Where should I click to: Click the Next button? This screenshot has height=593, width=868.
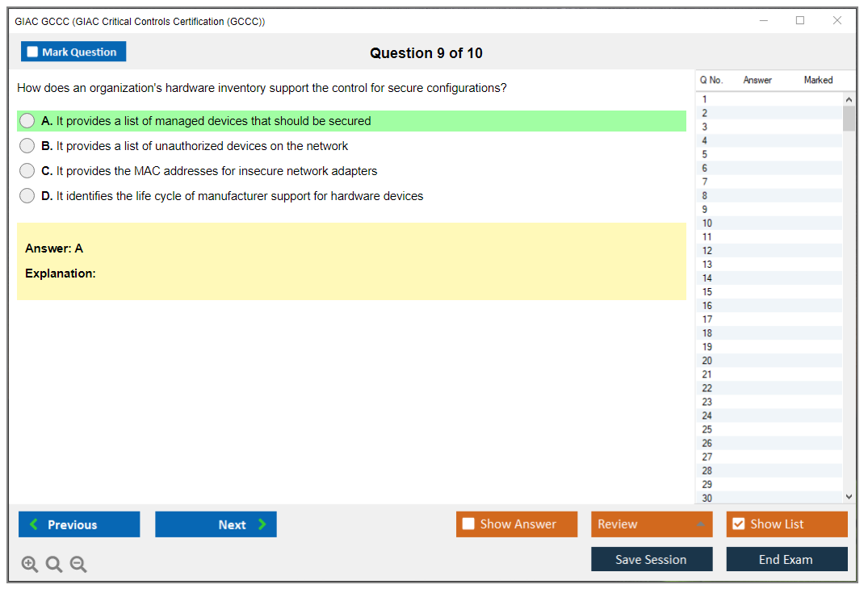pos(216,524)
